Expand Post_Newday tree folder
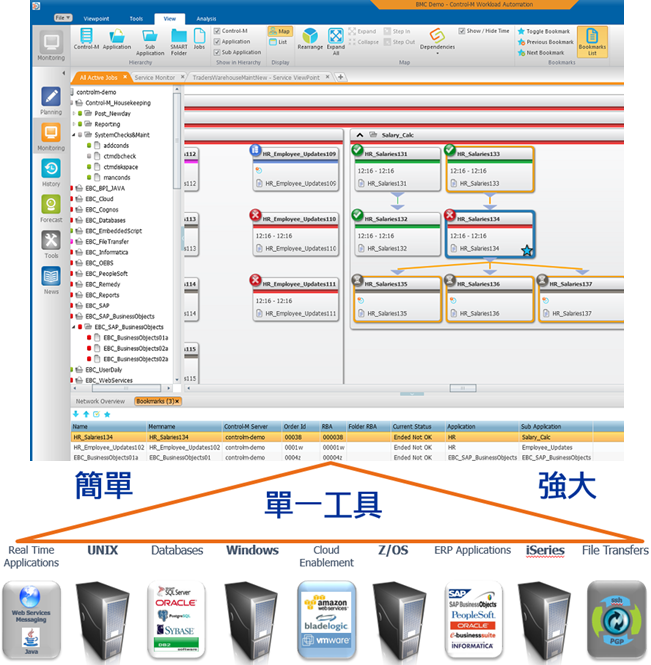 74,113
